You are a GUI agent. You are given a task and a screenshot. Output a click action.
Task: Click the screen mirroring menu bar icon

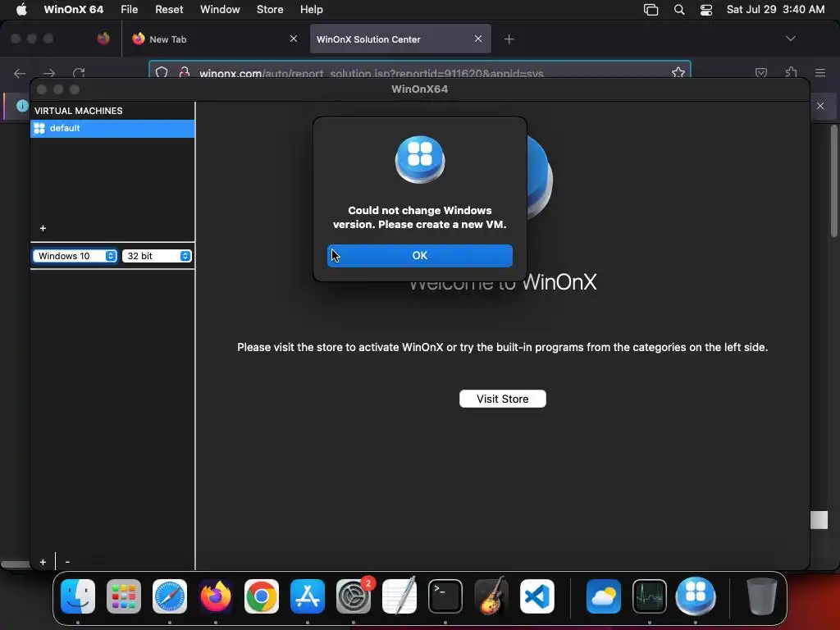[651, 10]
